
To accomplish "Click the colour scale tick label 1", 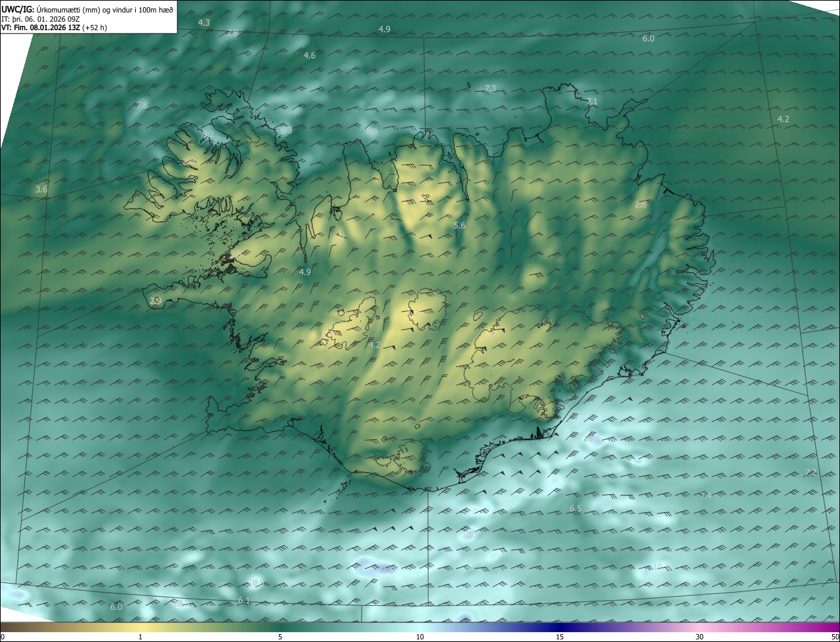I will click(x=140, y=637).
